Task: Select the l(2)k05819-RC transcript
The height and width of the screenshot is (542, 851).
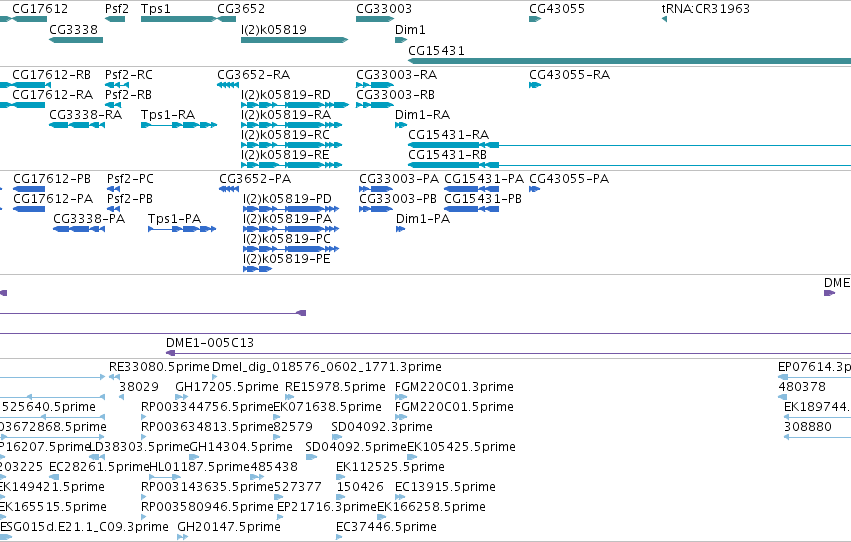Action: (x=292, y=145)
